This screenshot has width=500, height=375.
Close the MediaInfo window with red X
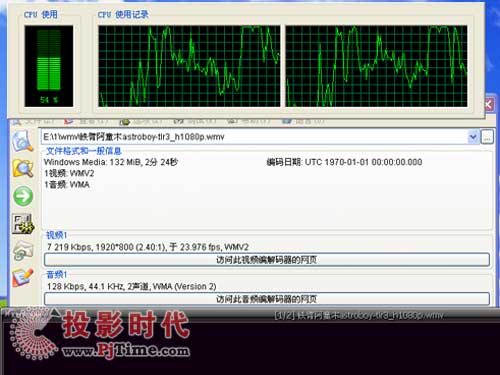(x=489, y=105)
